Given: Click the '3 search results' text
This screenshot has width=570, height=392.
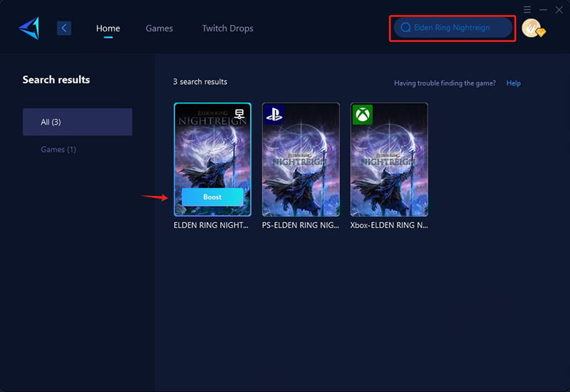Looking at the screenshot, I should (x=200, y=82).
